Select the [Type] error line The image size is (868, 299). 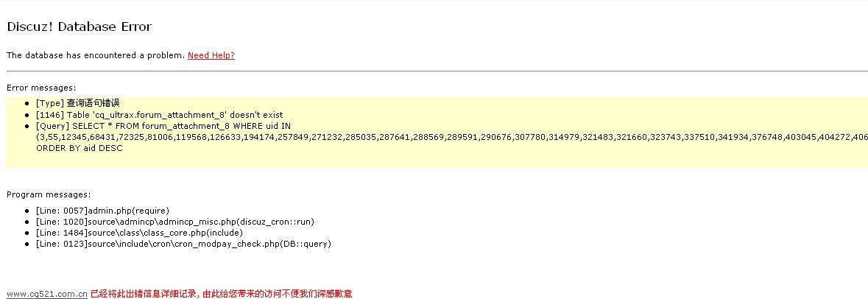[x=77, y=104]
